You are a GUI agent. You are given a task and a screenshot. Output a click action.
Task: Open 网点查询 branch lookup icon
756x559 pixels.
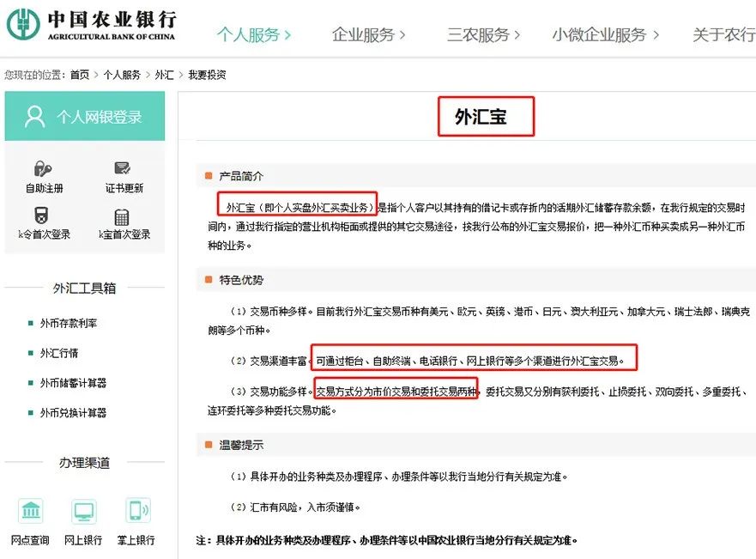pyautogui.click(x=32, y=510)
